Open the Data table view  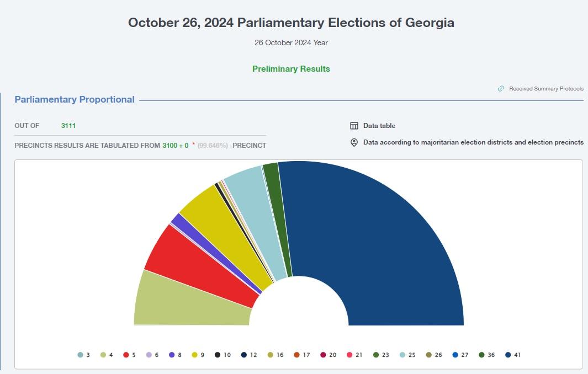pos(379,126)
